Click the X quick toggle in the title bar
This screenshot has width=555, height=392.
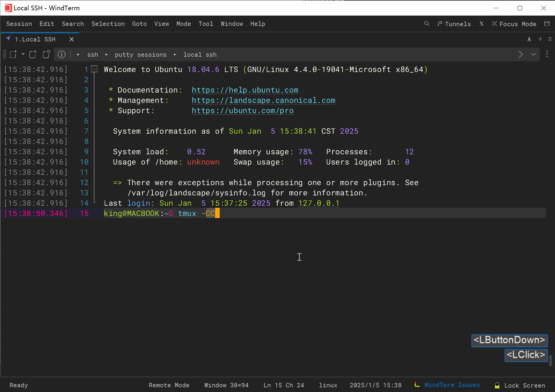pos(481,24)
